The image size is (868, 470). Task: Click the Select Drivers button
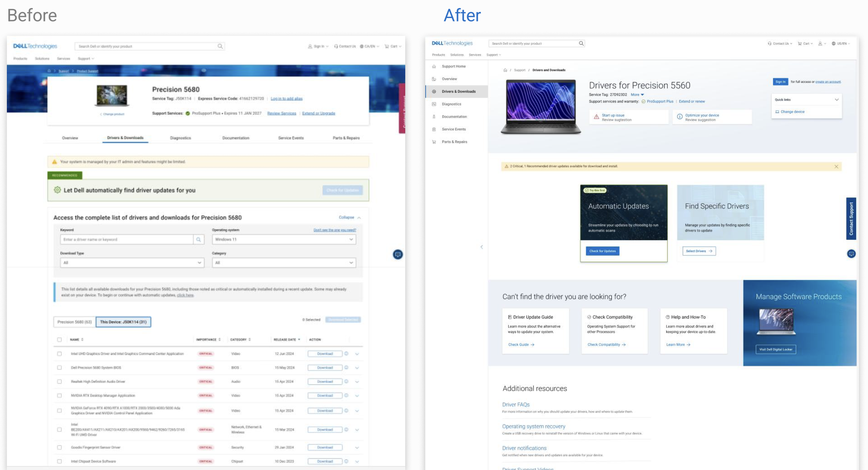699,251
